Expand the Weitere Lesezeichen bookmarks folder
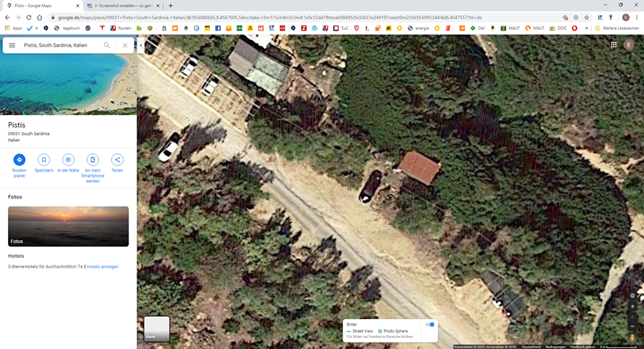Viewport: 644px width, 349px height. [x=616, y=28]
